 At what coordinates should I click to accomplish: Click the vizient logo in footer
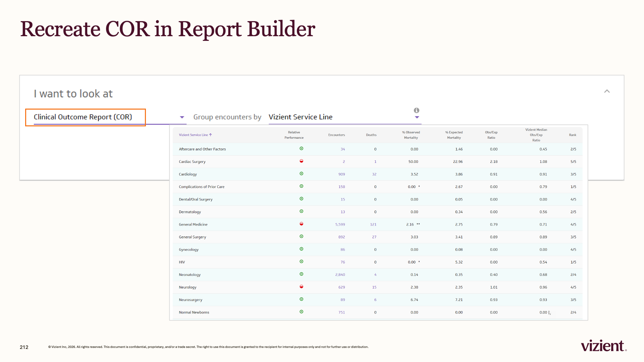pos(604,346)
